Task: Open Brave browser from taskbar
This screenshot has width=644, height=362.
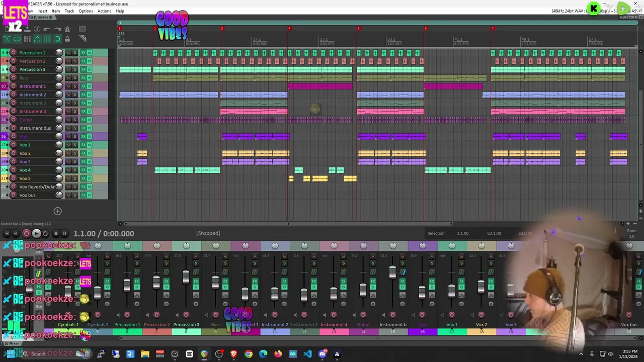Action: [x=233, y=354]
